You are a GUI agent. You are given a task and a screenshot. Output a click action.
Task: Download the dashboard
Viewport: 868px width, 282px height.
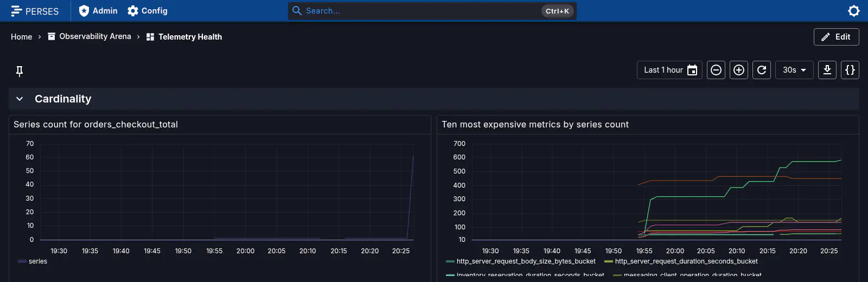tap(827, 70)
